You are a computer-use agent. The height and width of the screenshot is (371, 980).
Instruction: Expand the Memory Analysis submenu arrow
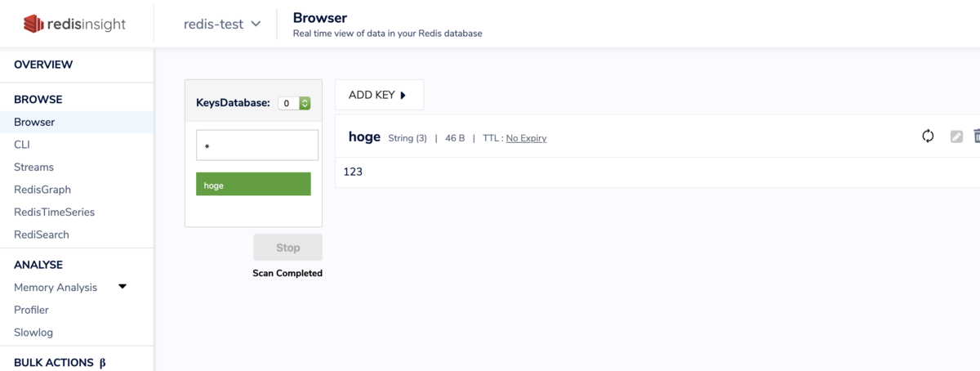click(122, 287)
